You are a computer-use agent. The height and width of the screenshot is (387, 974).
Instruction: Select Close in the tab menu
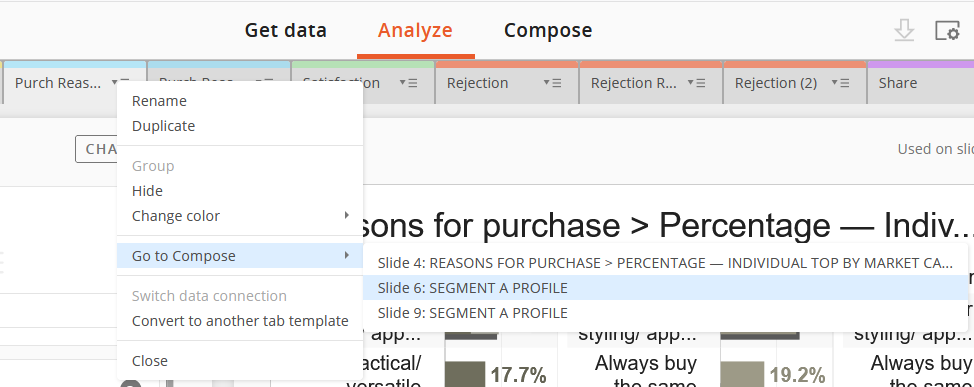(150, 361)
